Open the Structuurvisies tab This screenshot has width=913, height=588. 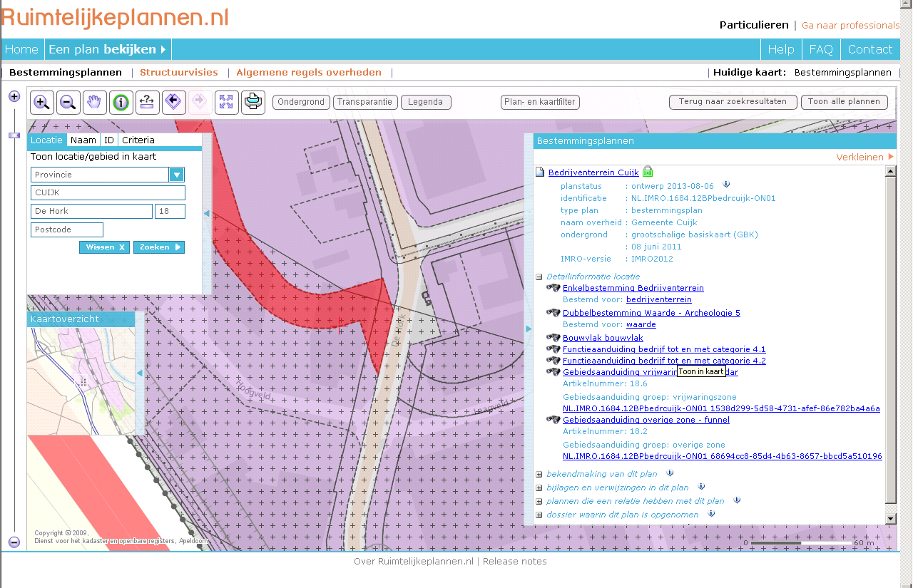pyautogui.click(x=179, y=72)
